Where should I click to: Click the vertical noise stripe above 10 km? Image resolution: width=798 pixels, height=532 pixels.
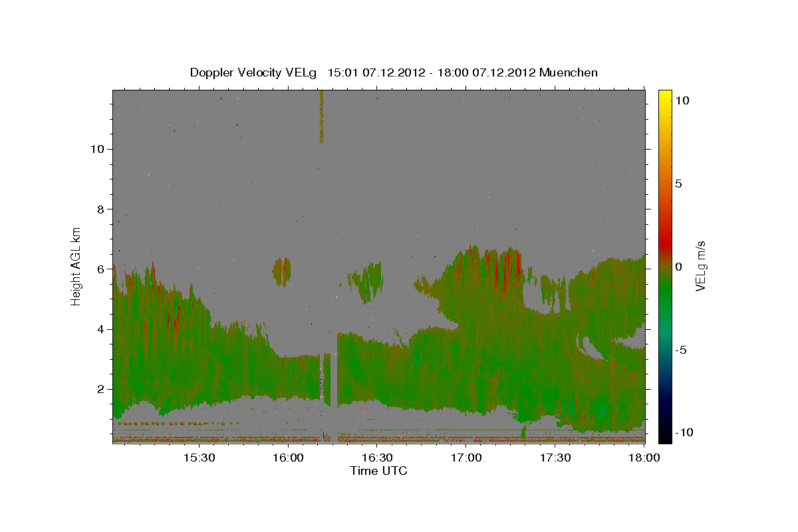(x=322, y=116)
